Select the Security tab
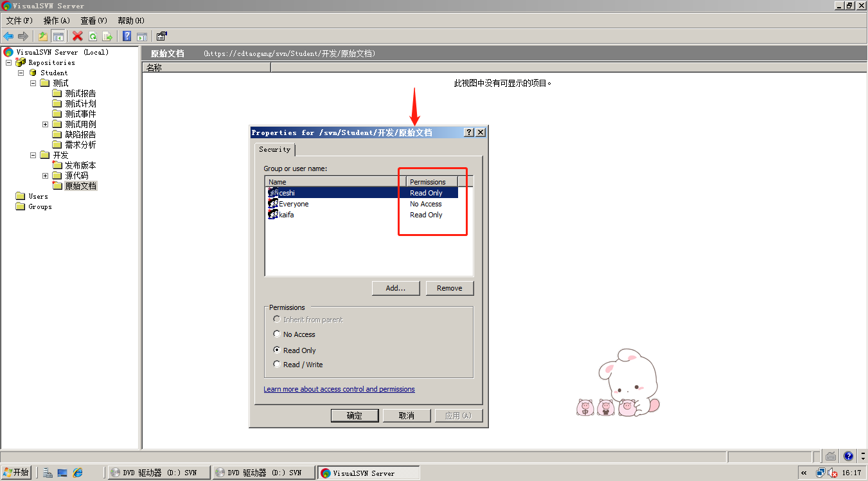 pyautogui.click(x=274, y=149)
